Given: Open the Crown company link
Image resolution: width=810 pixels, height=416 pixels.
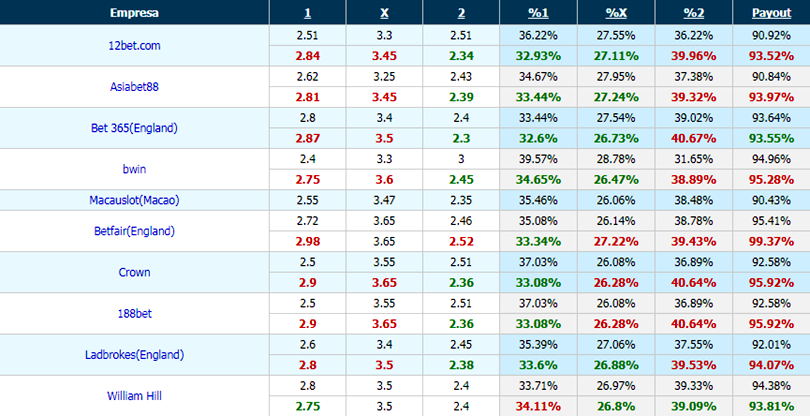Looking at the screenshot, I should [134, 272].
